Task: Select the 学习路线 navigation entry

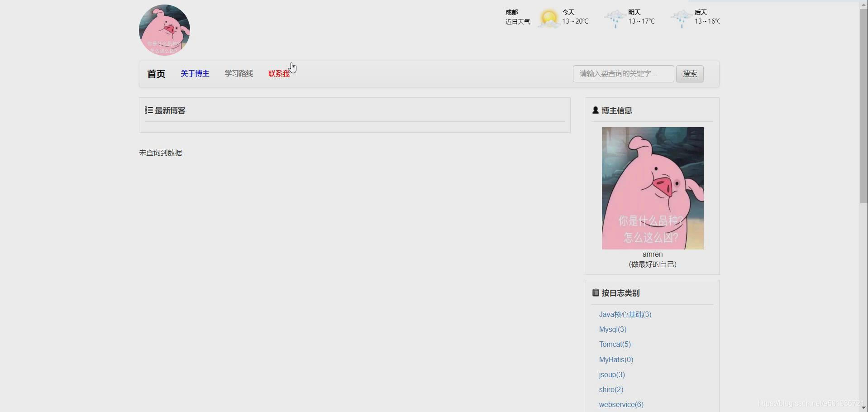Action: pos(238,73)
